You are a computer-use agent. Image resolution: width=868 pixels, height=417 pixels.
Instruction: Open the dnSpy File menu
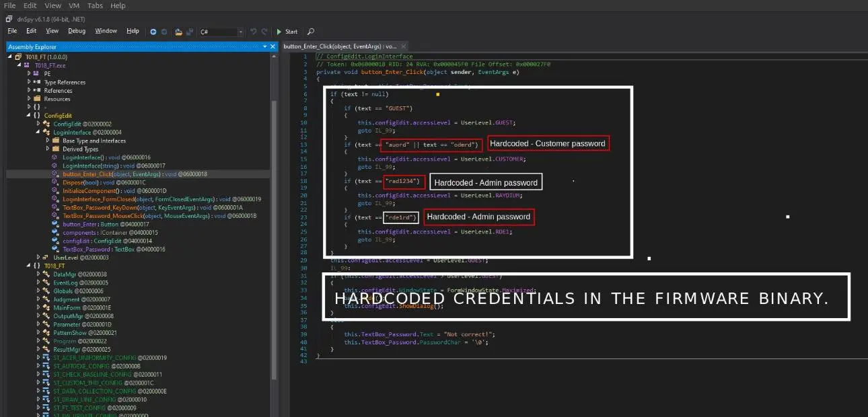click(x=12, y=31)
